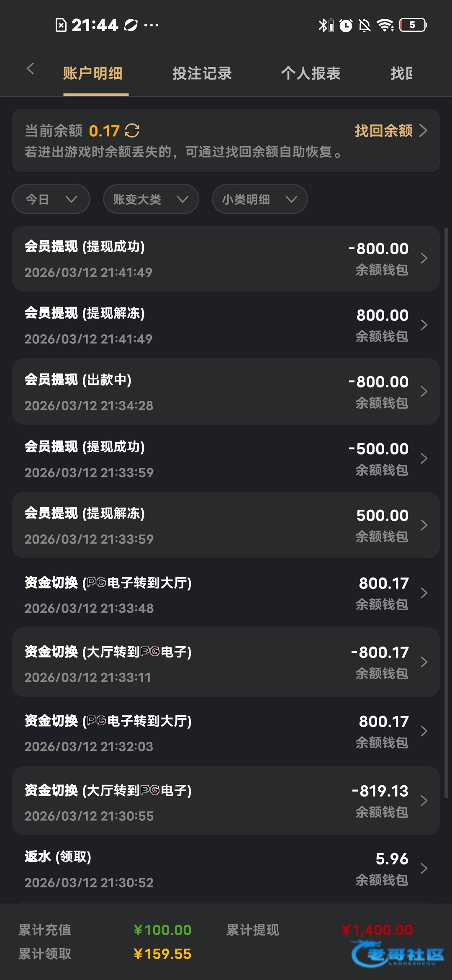Switch to the 投注记录 tab
The width and height of the screenshot is (452, 980).
(202, 73)
